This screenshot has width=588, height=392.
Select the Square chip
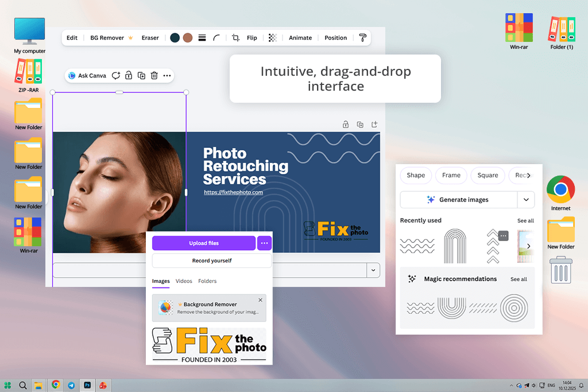pyautogui.click(x=488, y=176)
